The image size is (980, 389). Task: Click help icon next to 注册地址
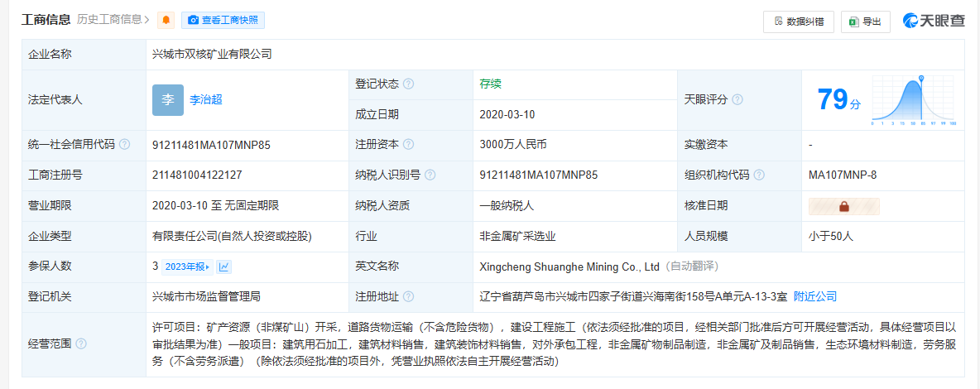[x=408, y=296]
